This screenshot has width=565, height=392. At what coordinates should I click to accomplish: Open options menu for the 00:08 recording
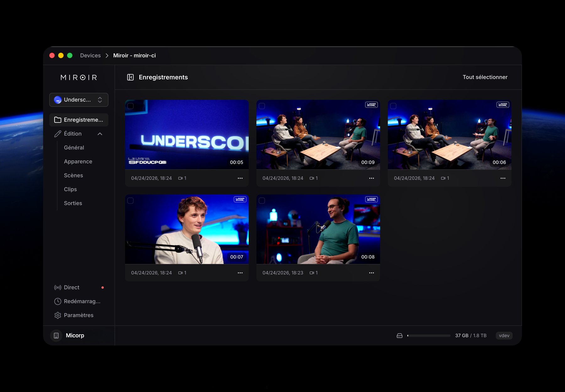click(372, 273)
